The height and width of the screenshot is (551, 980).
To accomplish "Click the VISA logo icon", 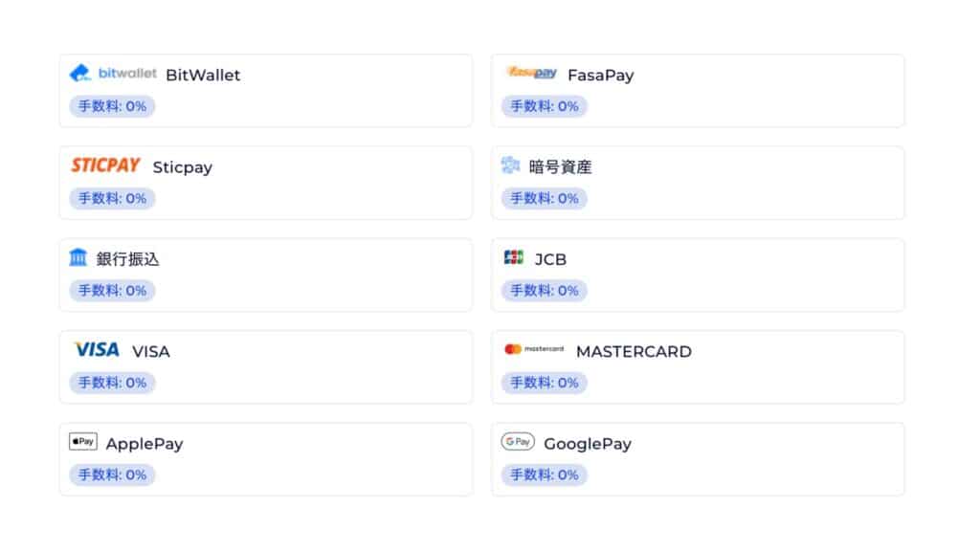I will [97, 350].
